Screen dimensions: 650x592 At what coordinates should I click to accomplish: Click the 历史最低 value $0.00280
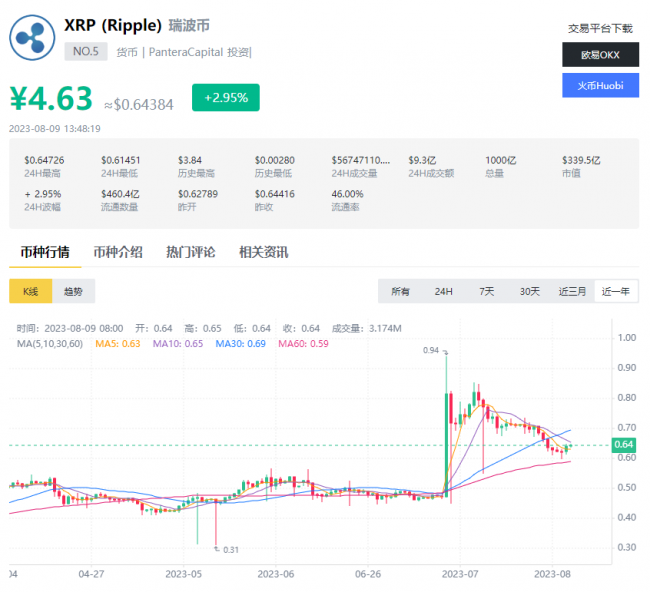274,160
